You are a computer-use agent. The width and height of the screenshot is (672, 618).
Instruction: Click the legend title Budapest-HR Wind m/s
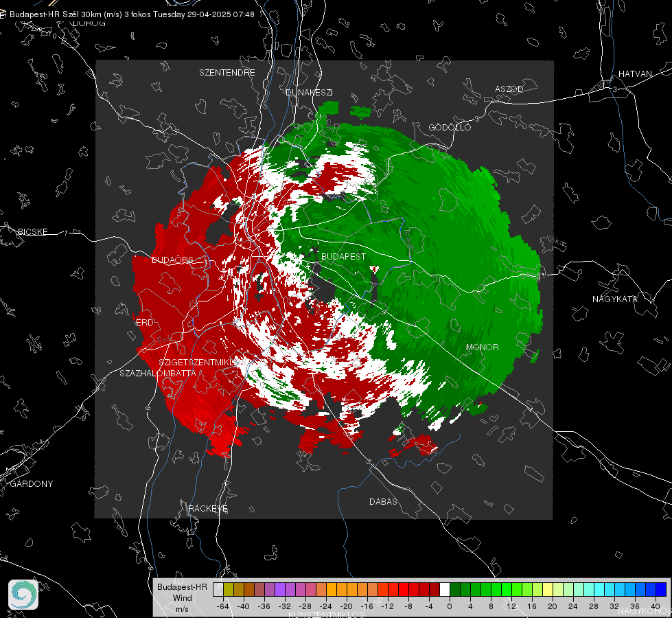(182, 598)
